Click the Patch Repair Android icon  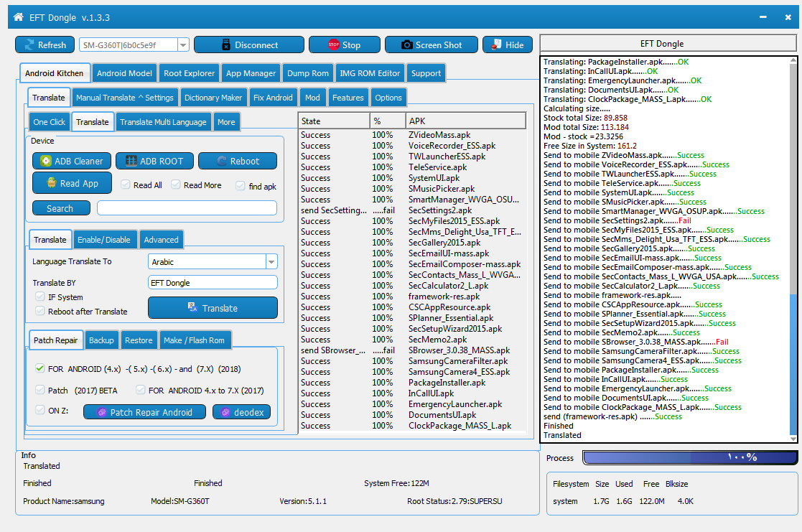[102, 412]
